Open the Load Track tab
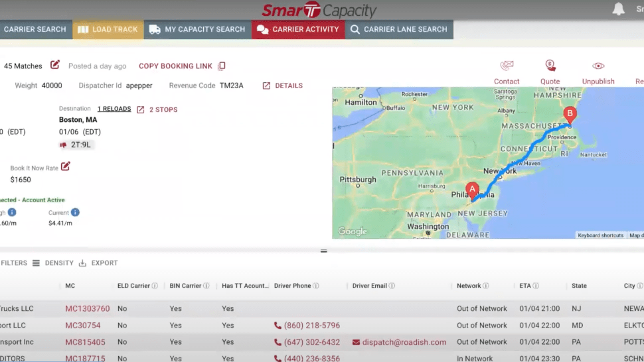This screenshot has width=644, height=362. point(108,30)
